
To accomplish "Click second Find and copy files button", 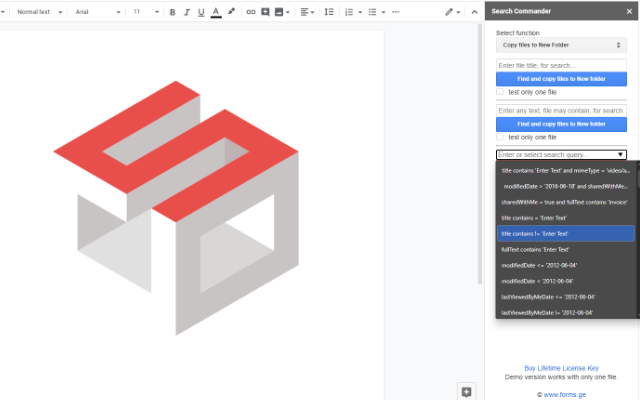I will click(561, 124).
